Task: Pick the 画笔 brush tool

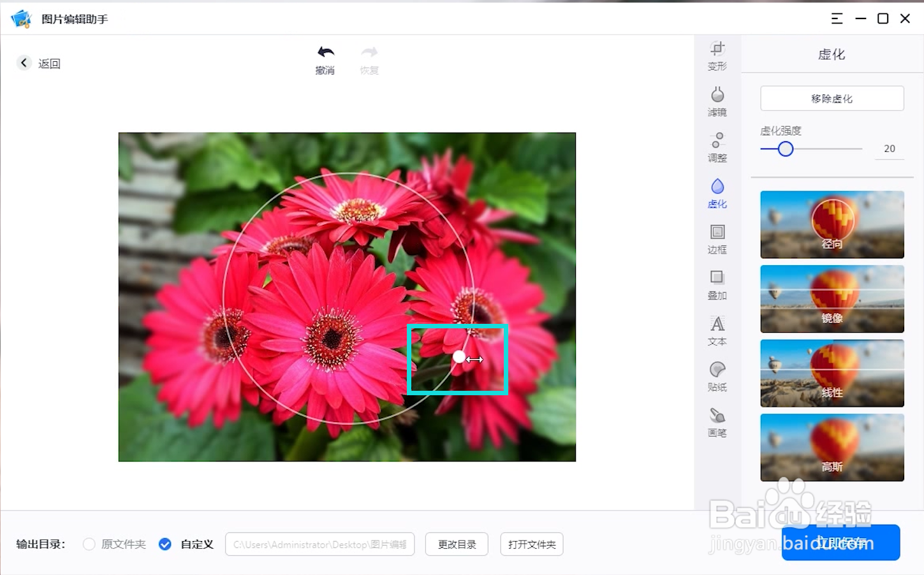Action: coord(717,422)
